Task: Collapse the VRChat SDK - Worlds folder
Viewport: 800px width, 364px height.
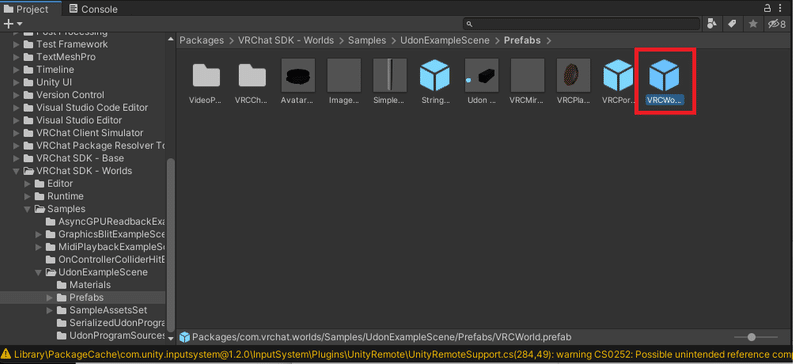Action: [16, 171]
